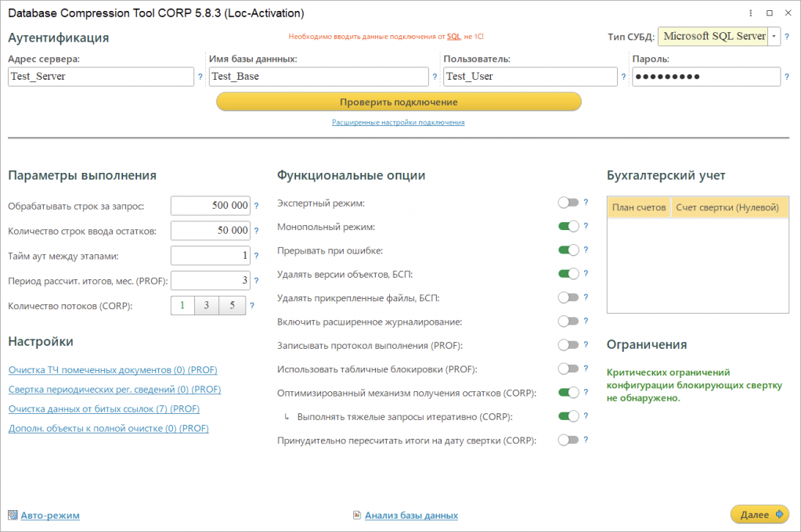Show help for Обрабатывать строк за запрос
This screenshot has height=532, width=801.
point(257,206)
